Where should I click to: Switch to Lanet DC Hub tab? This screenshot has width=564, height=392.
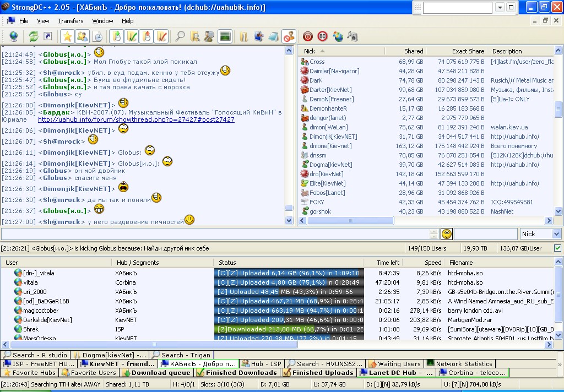[397, 373]
